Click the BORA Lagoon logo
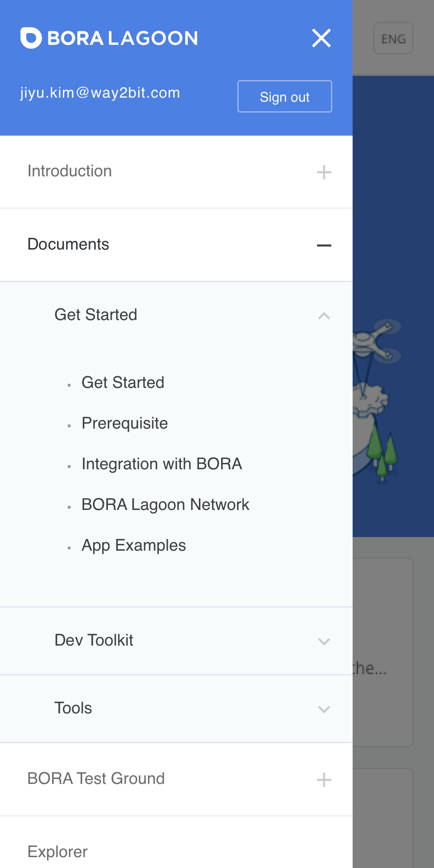Viewport: 434px width, 868px height. [x=109, y=38]
